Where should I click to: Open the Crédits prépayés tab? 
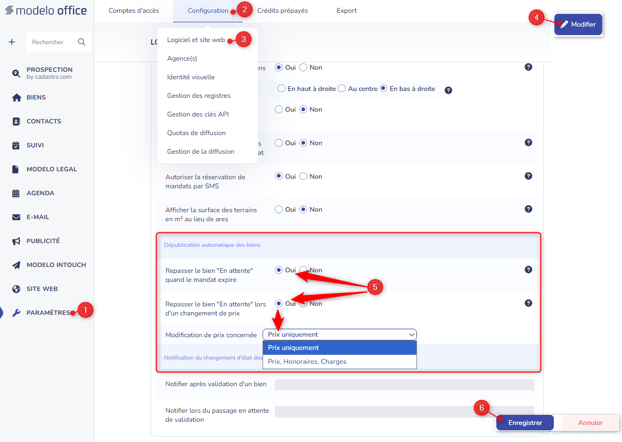coord(282,11)
